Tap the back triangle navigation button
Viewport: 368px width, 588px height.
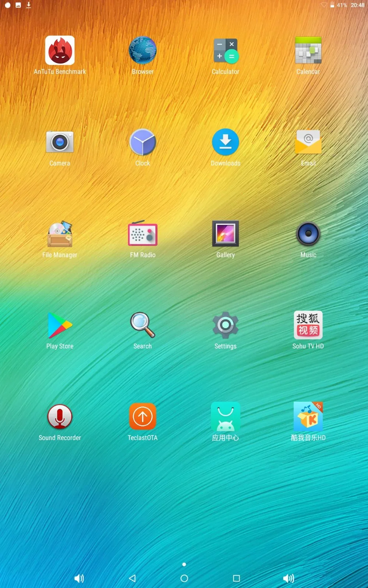(132, 578)
